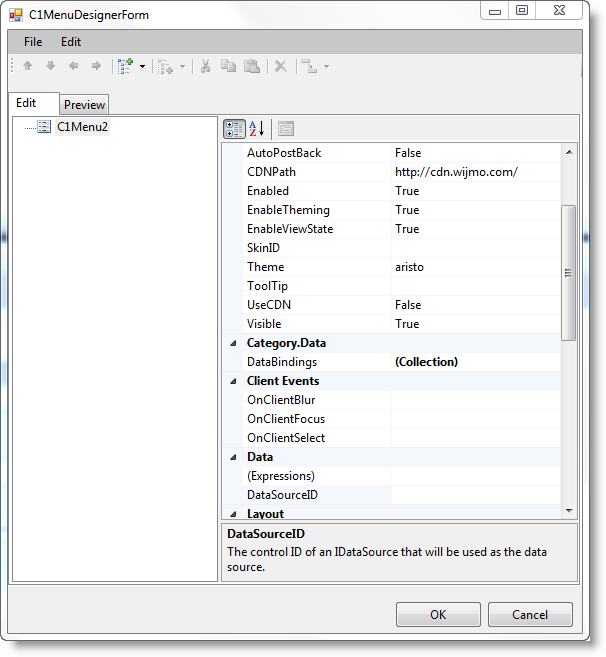Click the DataBindings (Collection) value
This screenshot has height=657, width=606.
[427, 362]
